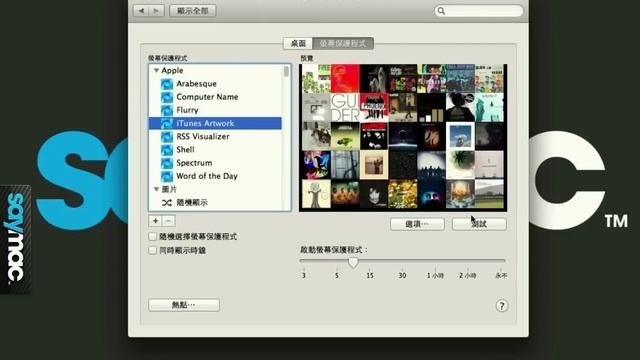Click the 15 slider label
Viewport: 640px width, 360px height.
pos(370,276)
